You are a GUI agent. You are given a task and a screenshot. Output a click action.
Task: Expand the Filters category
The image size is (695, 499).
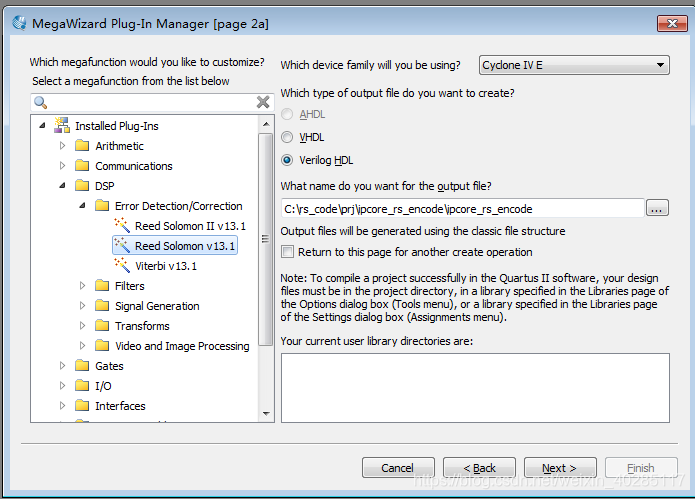[x=82, y=285]
